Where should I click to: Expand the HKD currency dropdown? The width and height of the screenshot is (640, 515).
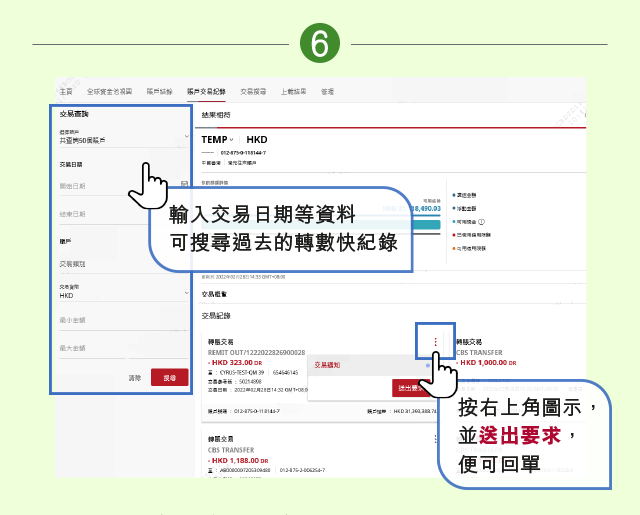124,292
